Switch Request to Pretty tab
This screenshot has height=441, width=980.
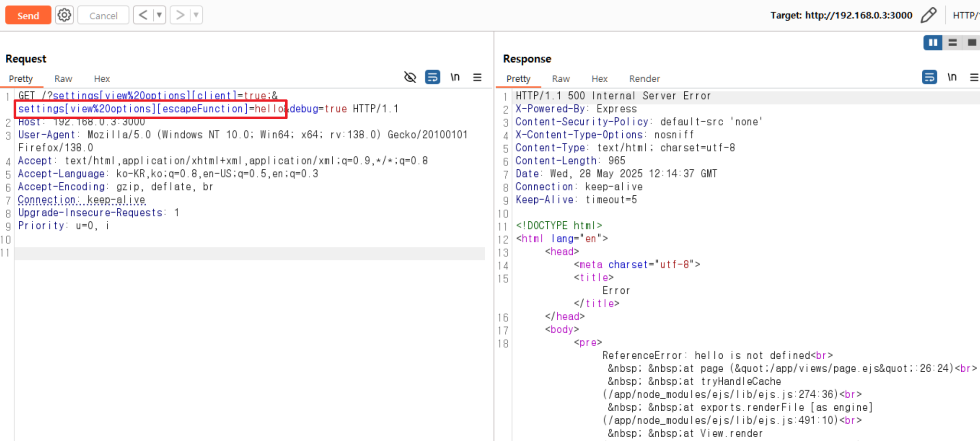pos(21,78)
